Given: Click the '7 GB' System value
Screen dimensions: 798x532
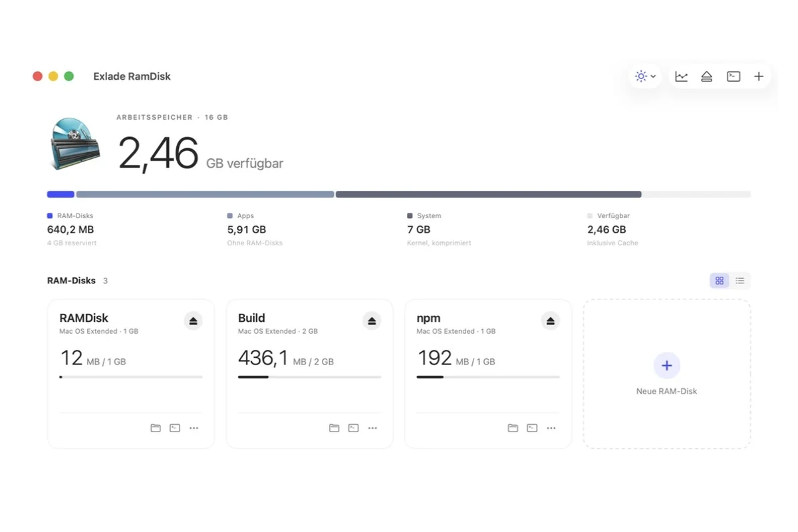Looking at the screenshot, I should [419, 229].
